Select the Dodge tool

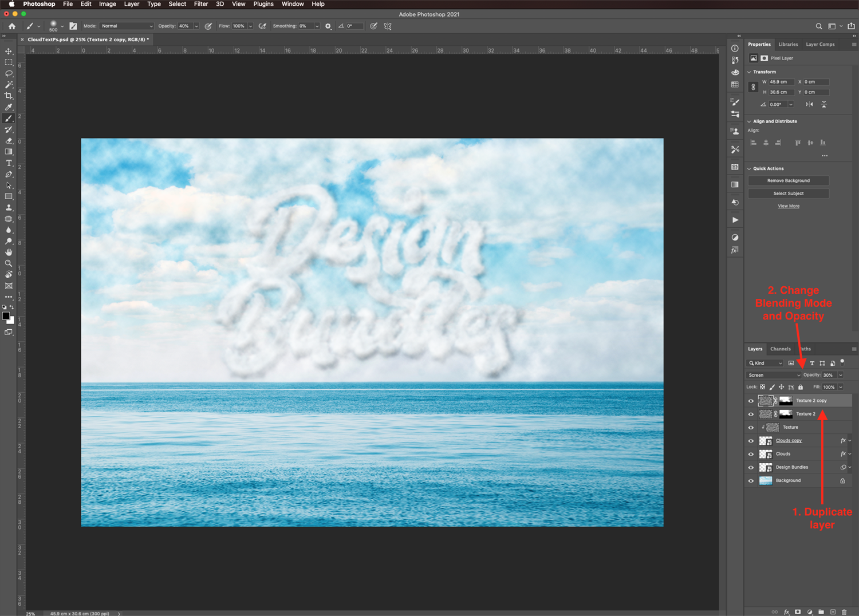(9, 241)
